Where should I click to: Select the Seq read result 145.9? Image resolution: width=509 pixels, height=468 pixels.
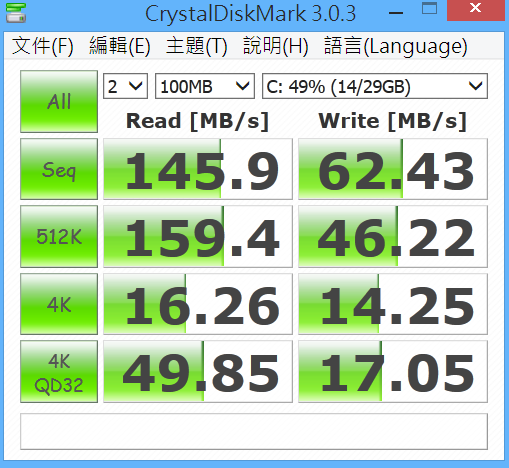(x=198, y=169)
